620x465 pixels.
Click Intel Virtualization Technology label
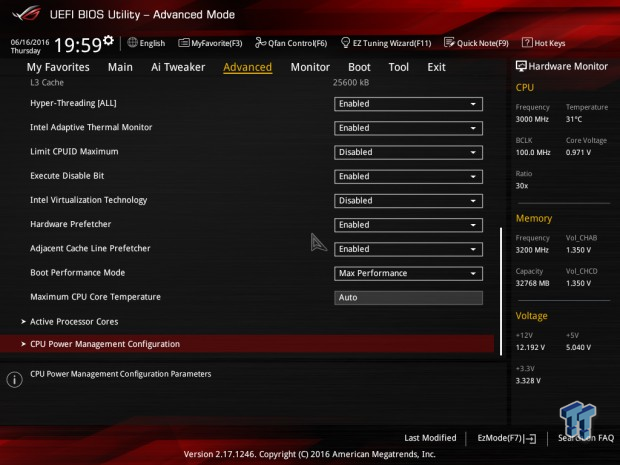pyautogui.click(x=89, y=200)
